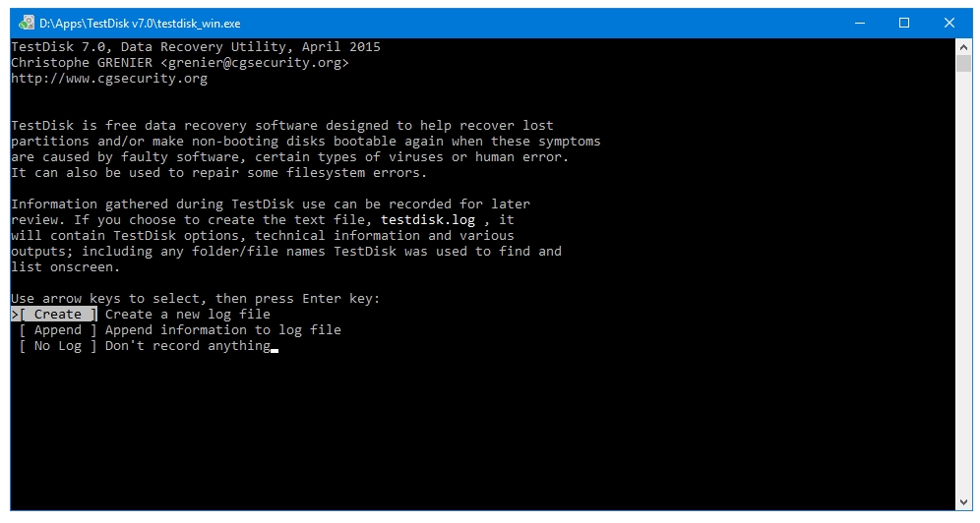Choose the Append log option

57,329
